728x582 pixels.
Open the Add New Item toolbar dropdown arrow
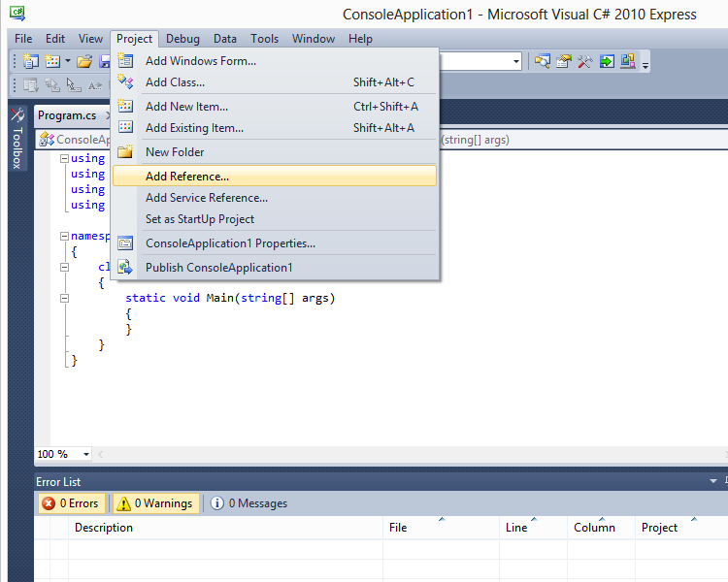point(68,61)
